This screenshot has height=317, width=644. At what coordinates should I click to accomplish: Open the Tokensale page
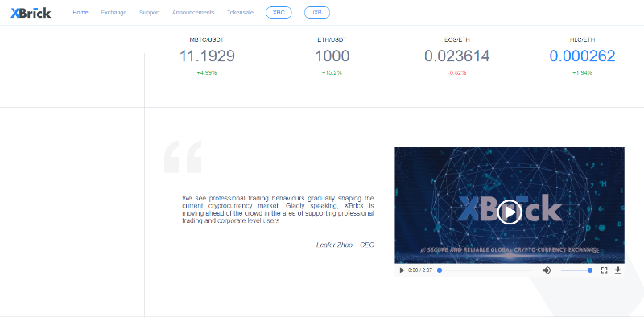[x=240, y=13]
